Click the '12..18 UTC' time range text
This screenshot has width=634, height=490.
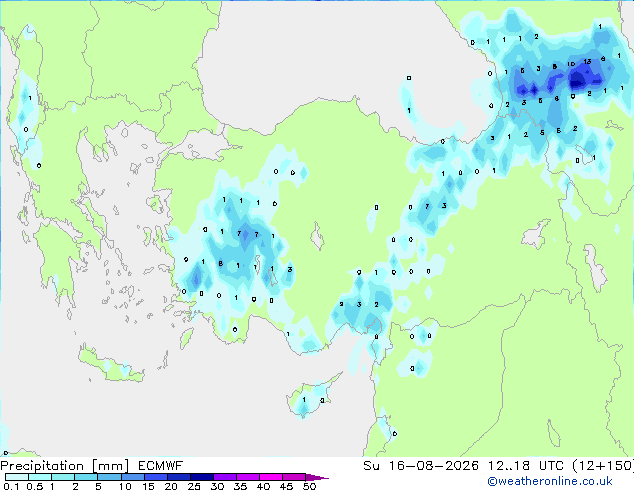(526, 466)
